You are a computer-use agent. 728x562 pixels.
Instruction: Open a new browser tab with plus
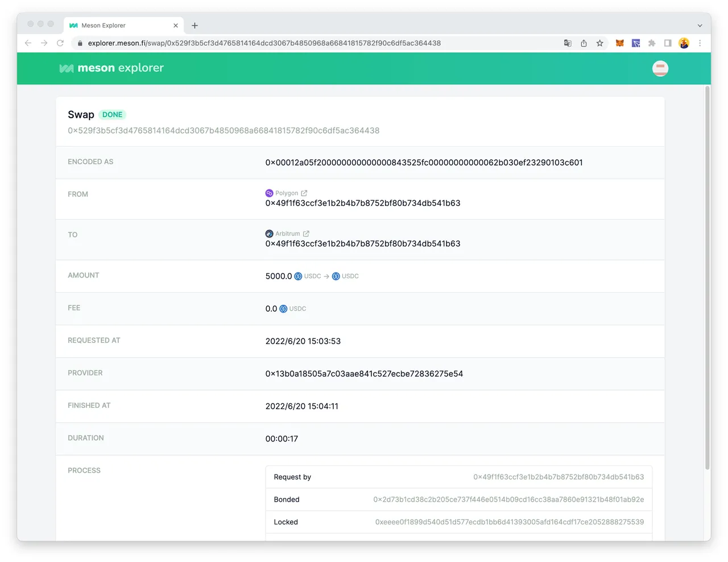click(195, 26)
